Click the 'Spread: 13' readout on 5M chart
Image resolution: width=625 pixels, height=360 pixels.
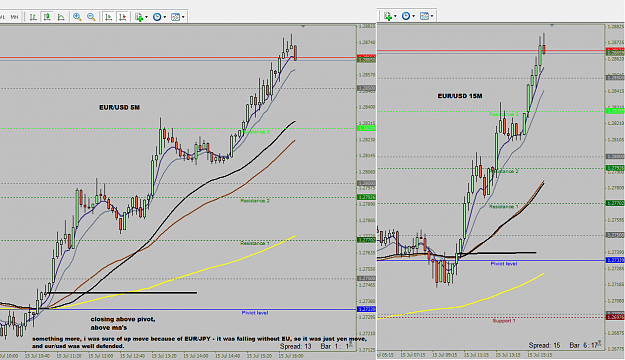295,346
